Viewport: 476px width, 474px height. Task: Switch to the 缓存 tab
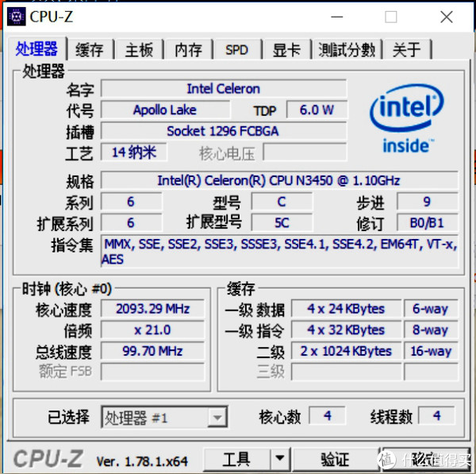click(90, 49)
